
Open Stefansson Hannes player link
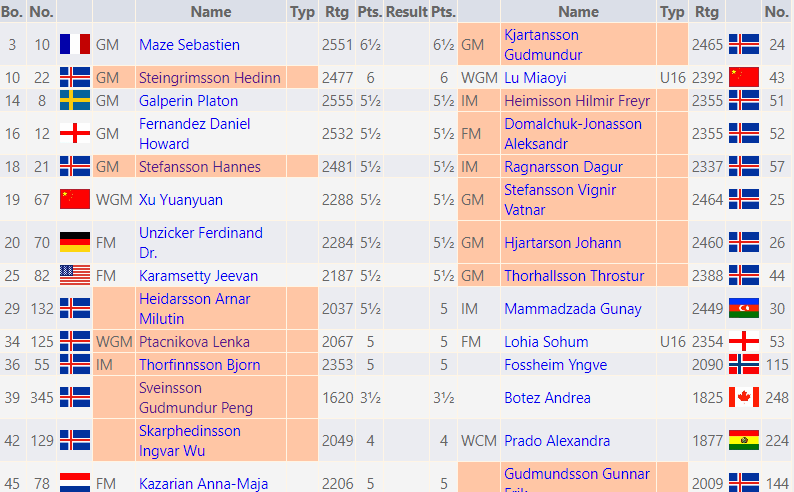click(200, 167)
